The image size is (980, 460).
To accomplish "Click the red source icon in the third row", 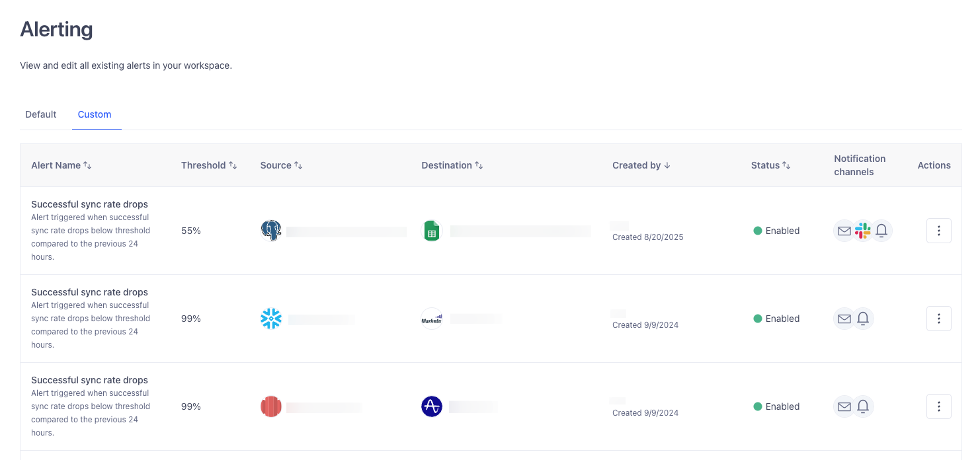I will [271, 406].
